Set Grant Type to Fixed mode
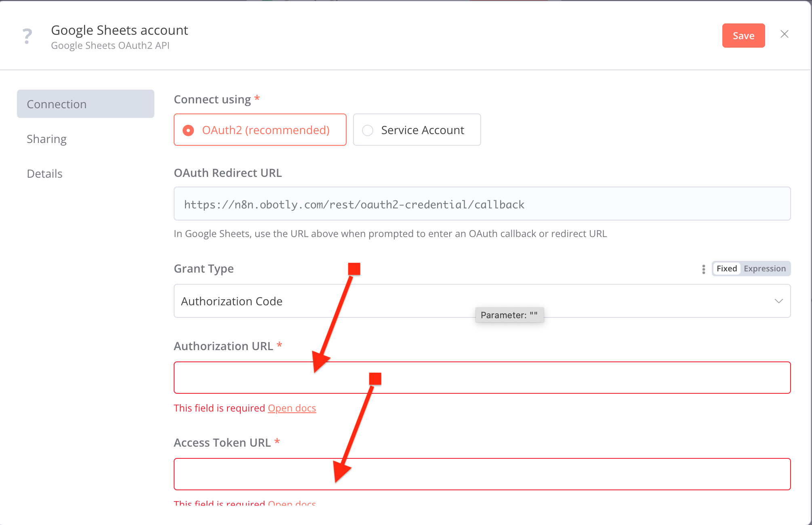Viewport: 812px width, 525px height. point(726,269)
